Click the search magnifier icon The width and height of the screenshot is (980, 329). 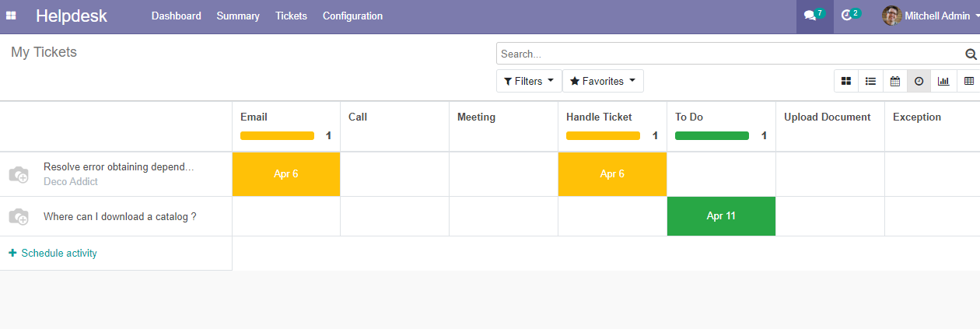[x=971, y=54]
